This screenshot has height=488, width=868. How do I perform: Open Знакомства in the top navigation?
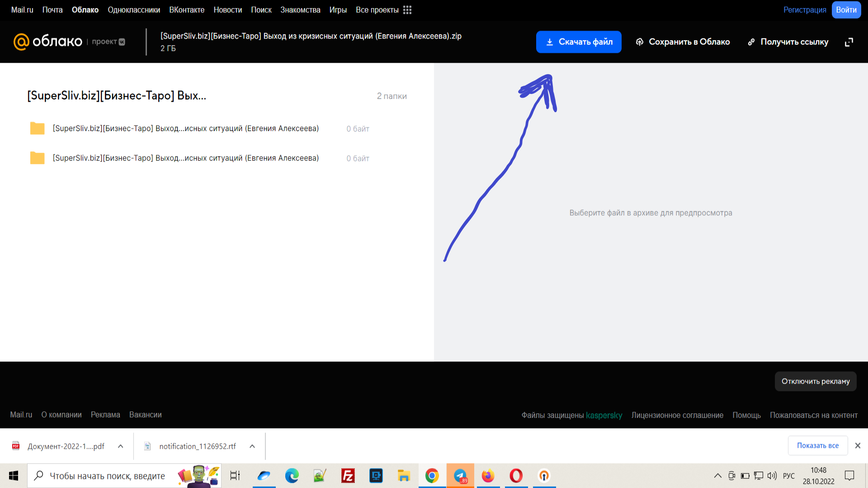300,10
